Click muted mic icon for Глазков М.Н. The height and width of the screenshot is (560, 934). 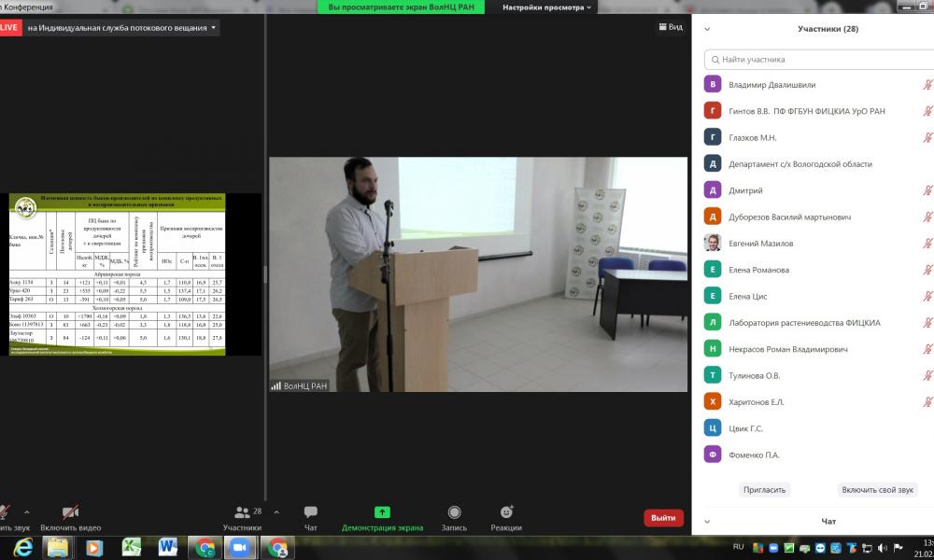pos(927,137)
